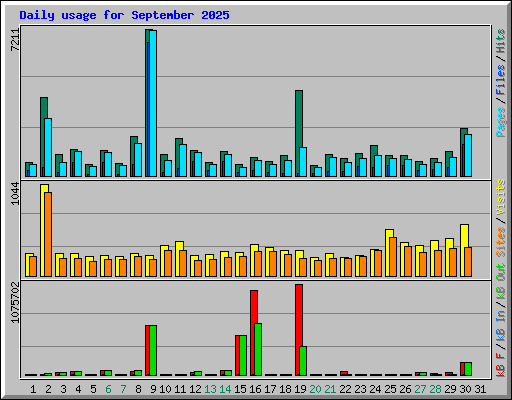Click the day 31 label on the axis
The height and width of the screenshot is (400, 512).
[x=480, y=389]
